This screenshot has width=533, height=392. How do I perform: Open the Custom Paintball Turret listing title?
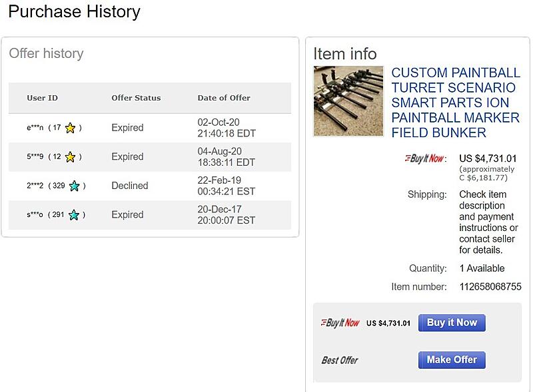point(456,102)
